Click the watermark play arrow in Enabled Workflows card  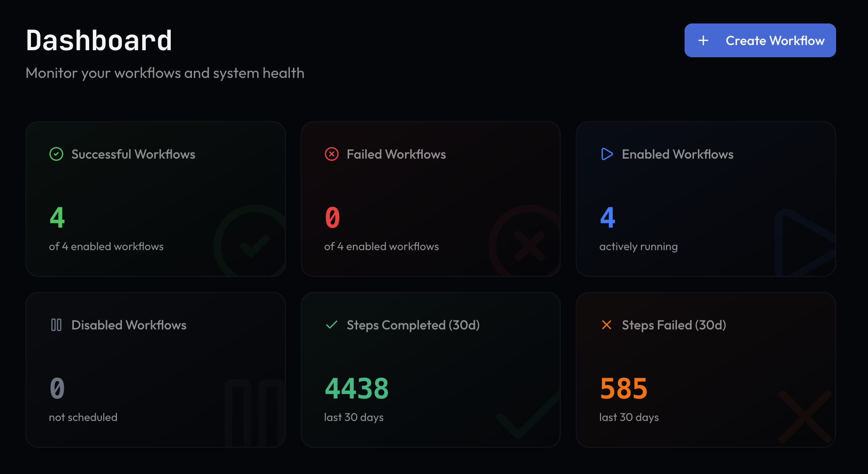coord(802,244)
